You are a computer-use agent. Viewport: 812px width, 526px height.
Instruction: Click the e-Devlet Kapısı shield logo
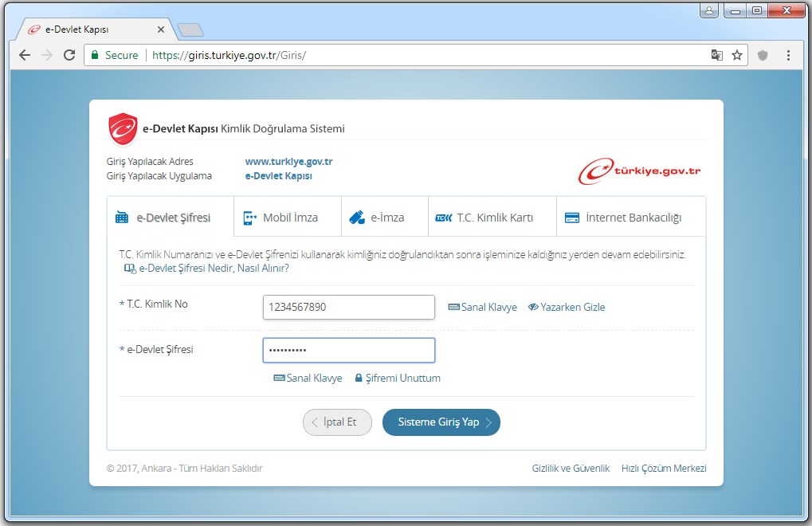coord(123,129)
